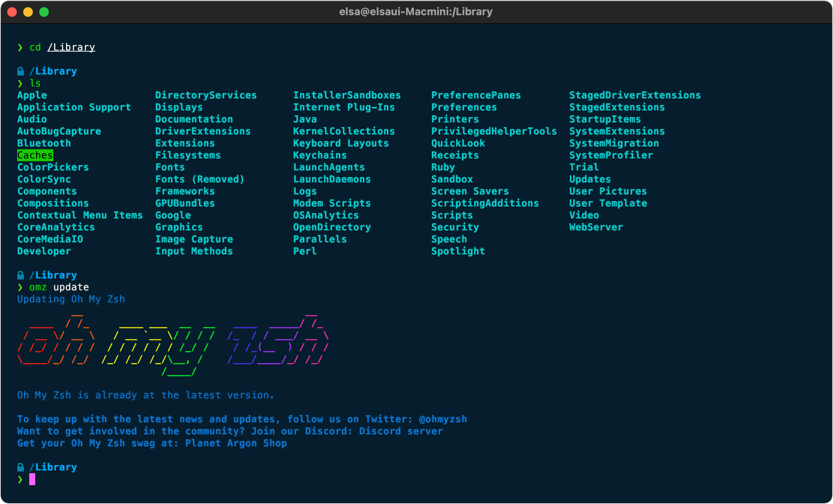Click the underlined /Library path argument
Screen dimensions: 833x504
[71, 48]
